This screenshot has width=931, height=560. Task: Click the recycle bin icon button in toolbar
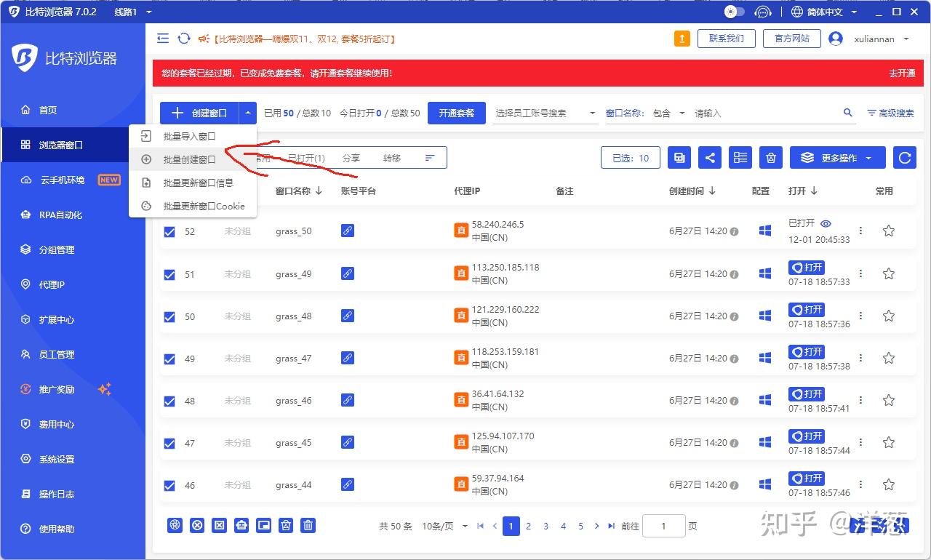[x=771, y=158]
